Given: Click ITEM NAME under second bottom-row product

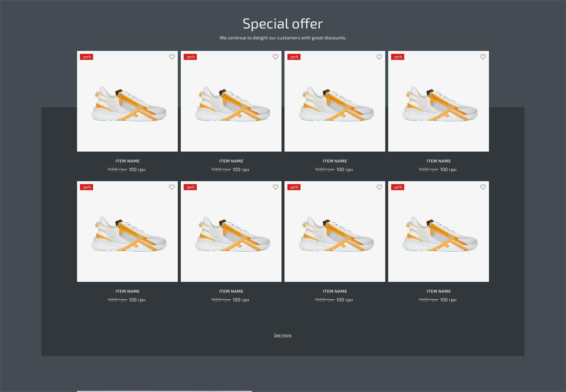Looking at the screenshot, I should point(231,291).
